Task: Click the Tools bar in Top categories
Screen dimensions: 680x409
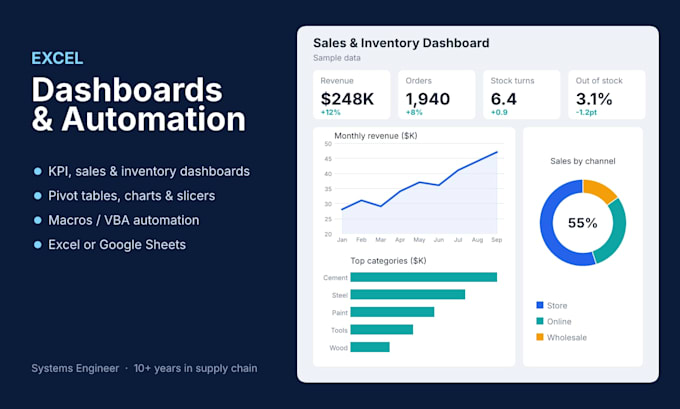Action: coord(382,330)
